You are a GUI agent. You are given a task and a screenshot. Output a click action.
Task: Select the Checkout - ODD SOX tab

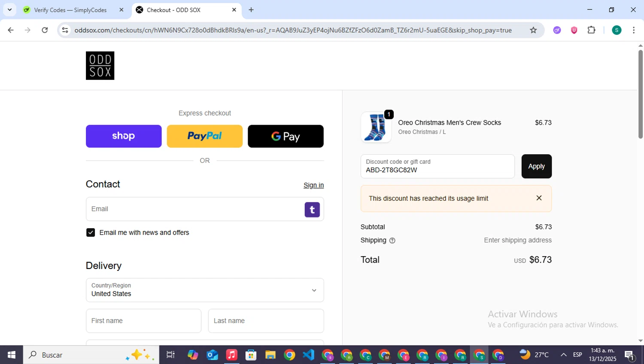[x=173, y=10]
